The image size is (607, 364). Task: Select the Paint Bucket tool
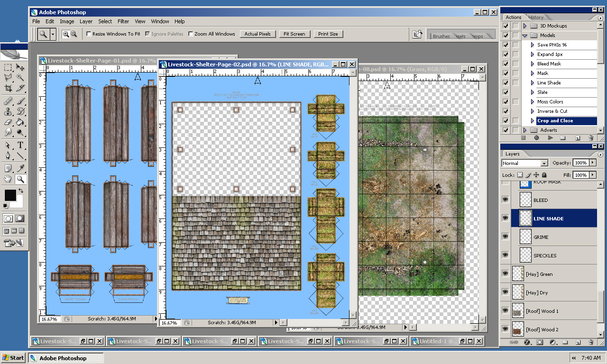(20, 122)
